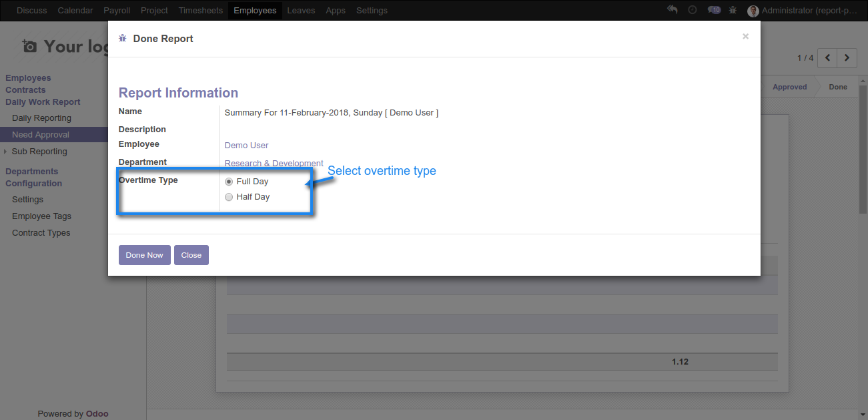Expand Sub Reporting arrow in sidebar
This screenshot has height=420, width=868.
tap(5, 152)
